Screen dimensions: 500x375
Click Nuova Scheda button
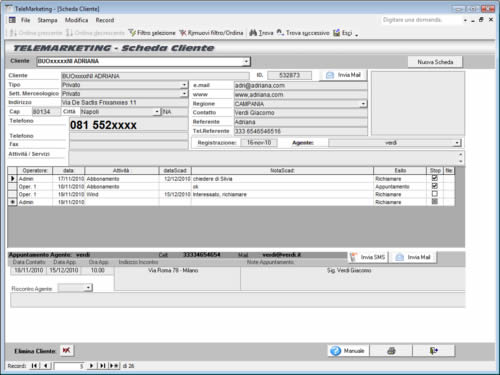click(x=435, y=62)
